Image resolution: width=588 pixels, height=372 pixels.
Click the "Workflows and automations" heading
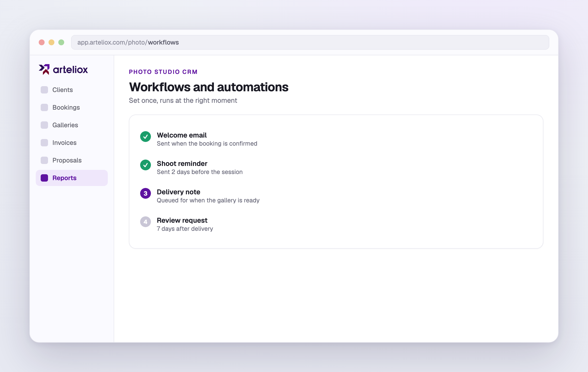(x=209, y=87)
